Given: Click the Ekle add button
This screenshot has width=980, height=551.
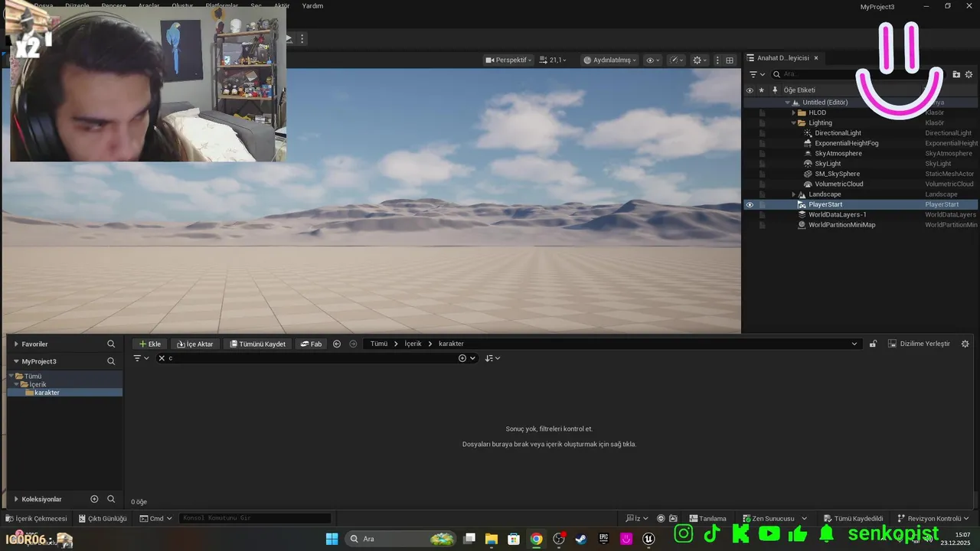Looking at the screenshot, I should (x=149, y=344).
